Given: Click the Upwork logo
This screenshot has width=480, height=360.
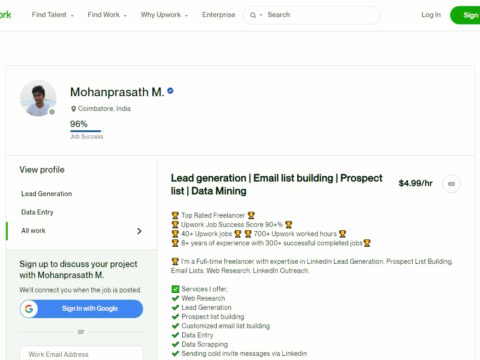Looking at the screenshot, I should (x=5, y=15).
